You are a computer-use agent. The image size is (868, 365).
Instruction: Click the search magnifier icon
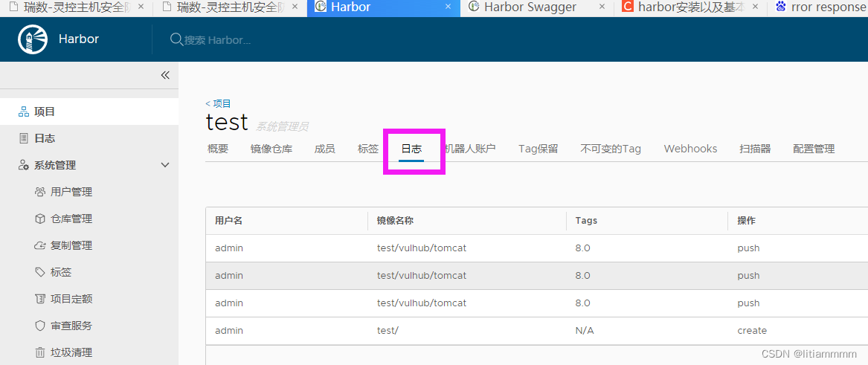click(176, 40)
